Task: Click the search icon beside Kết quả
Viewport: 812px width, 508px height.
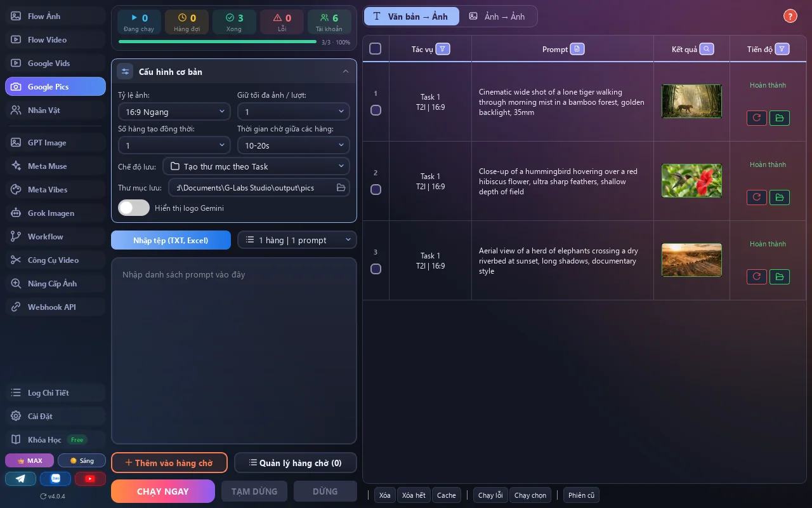Action: point(707,49)
